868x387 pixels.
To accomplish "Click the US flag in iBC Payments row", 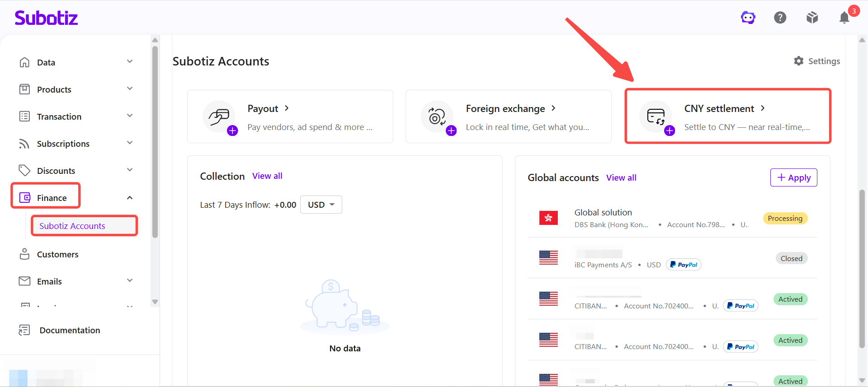I will [x=548, y=258].
